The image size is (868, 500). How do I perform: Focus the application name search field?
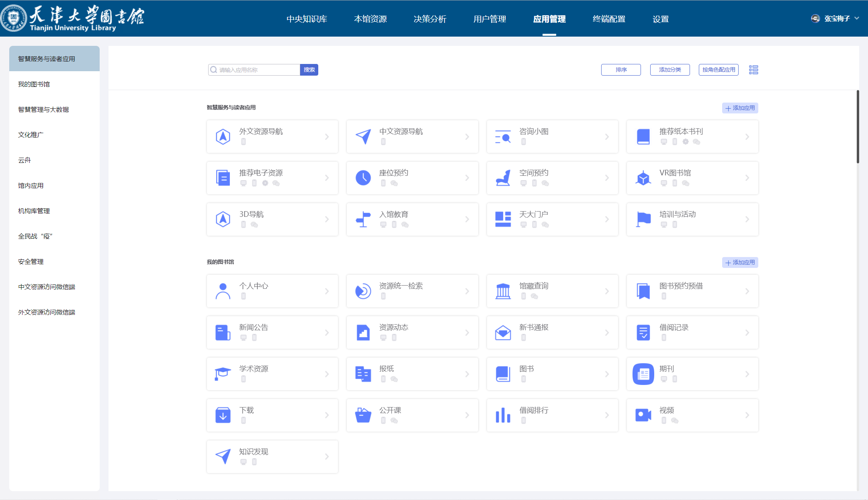pos(257,70)
